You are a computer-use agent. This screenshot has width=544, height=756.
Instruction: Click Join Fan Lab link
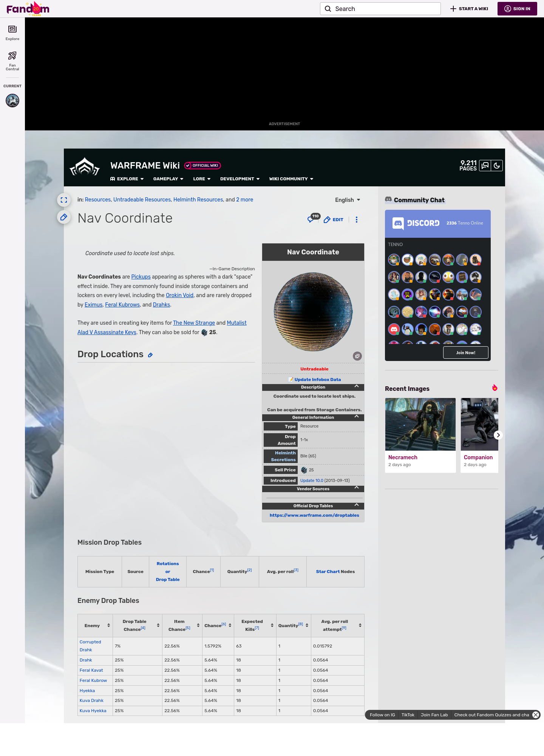pyautogui.click(x=434, y=715)
